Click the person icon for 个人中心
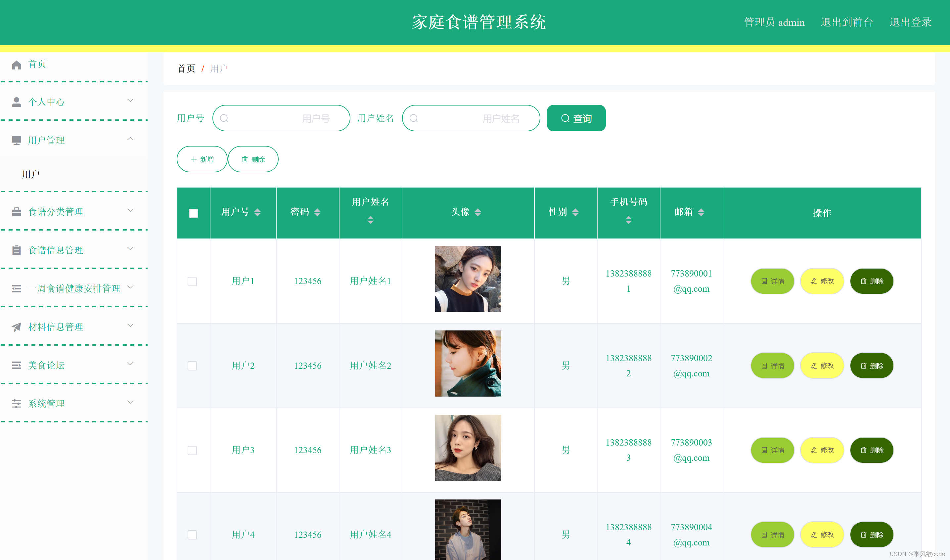The height and width of the screenshot is (560, 950). pos(16,102)
